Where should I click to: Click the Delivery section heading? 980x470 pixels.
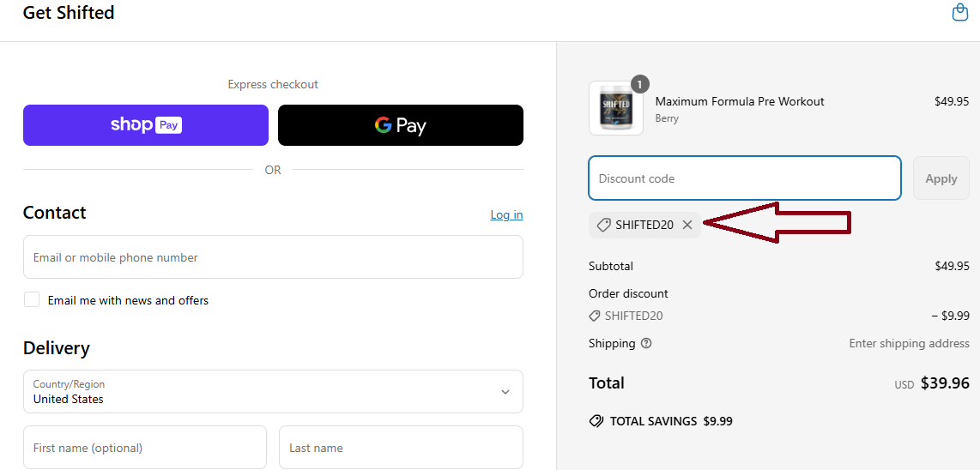(x=57, y=348)
